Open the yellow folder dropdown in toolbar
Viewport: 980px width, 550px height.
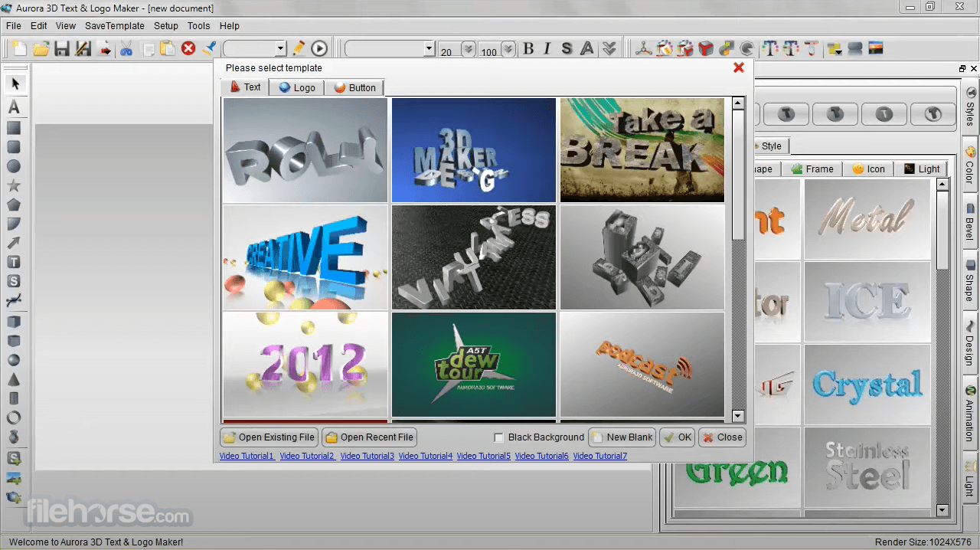[x=835, y=48]
